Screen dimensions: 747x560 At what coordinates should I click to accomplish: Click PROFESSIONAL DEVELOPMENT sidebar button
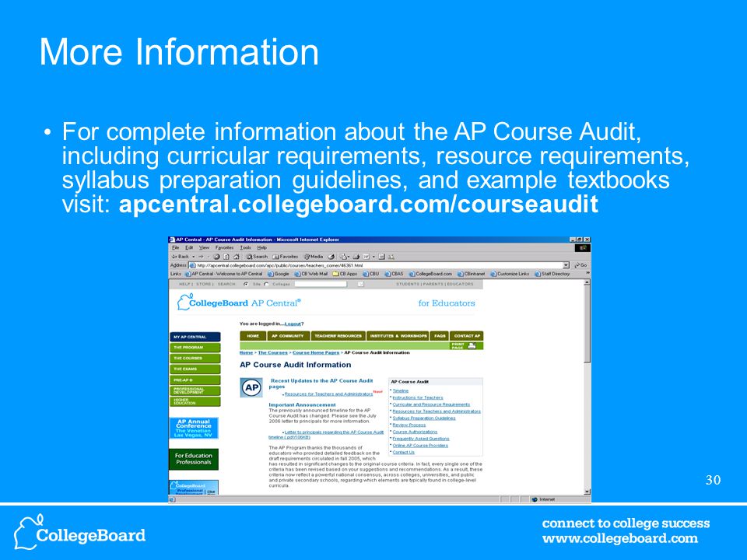[195, 391]
